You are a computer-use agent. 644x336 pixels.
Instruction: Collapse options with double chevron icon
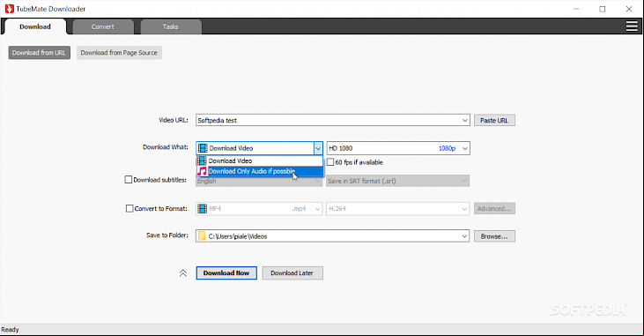click(183, 273)
